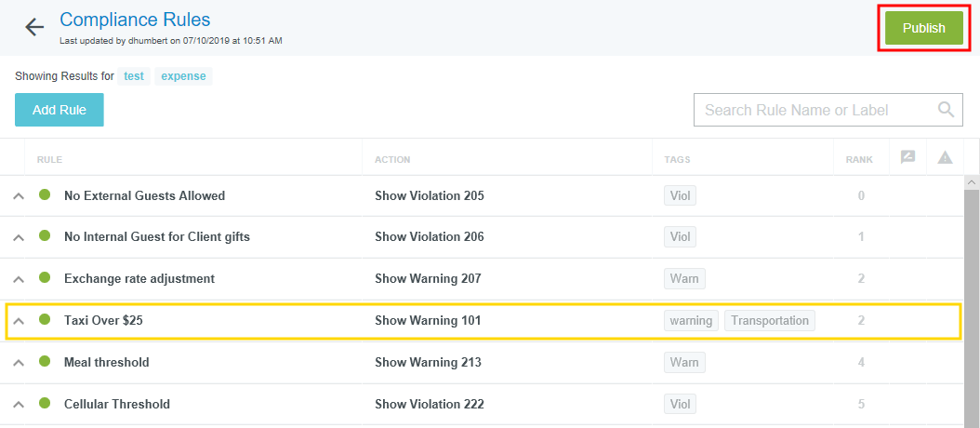Screen dimensions: 980x428
Task: Click the back arrow beside Compliance Rules
Action: [x=34, y=27]
